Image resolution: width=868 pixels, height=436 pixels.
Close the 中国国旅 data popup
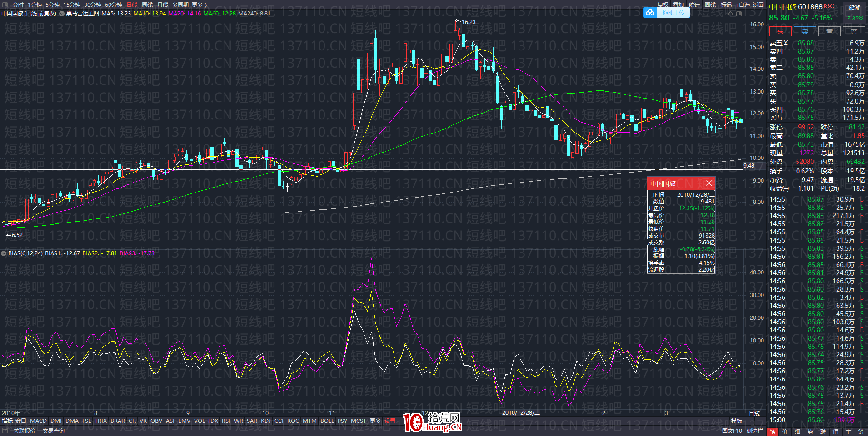pos(708,183)
